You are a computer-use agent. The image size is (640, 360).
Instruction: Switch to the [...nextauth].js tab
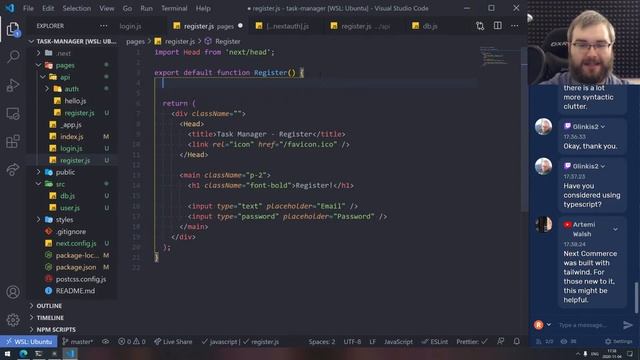pyautogui.click(x=287, y=26)
